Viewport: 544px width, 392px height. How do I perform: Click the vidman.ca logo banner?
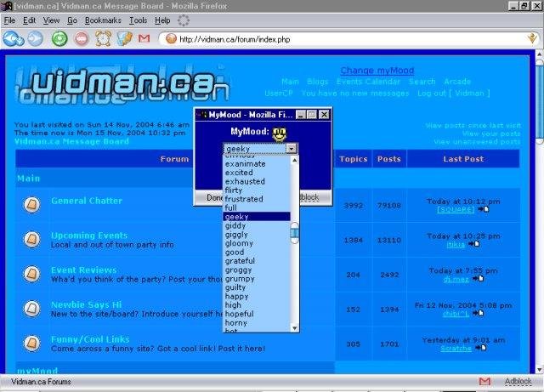(122, 84)
